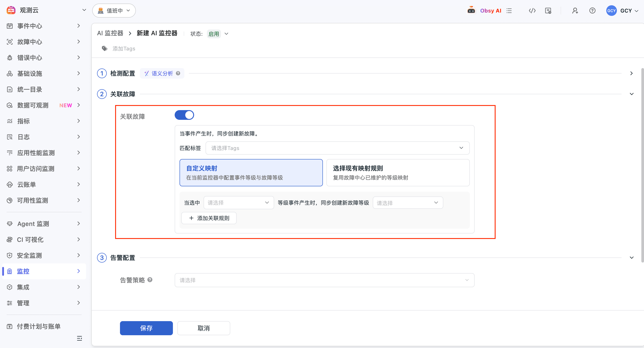This screenshot has width=644, height=348.
Task: Open 监控 in the sidebar
Action: 44,271
